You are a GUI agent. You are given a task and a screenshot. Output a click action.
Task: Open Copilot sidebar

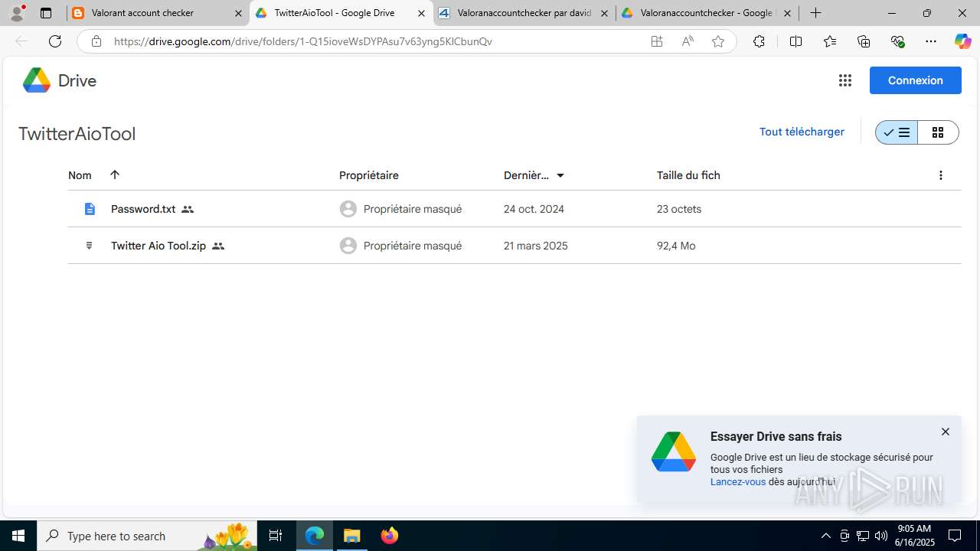point(962,41)
